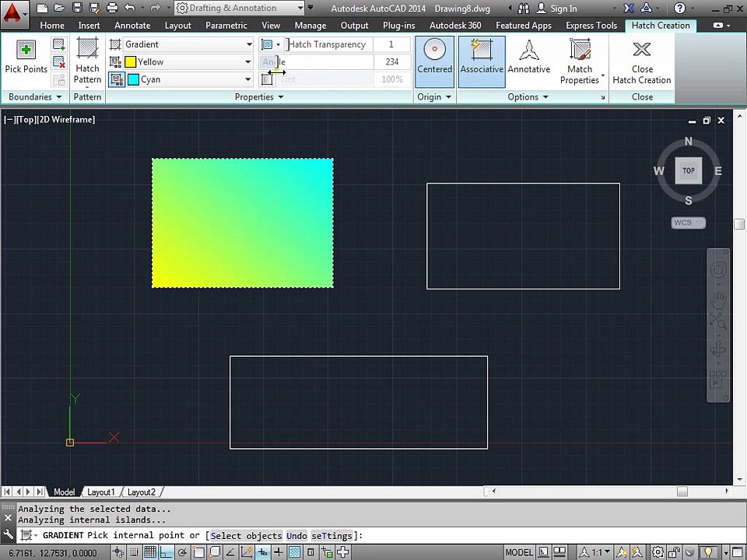Image resolution: width=747 pixels, height=560 pixels.
Task: Click the Isolate Objects lightbulb icon
Action: point(708,552)
